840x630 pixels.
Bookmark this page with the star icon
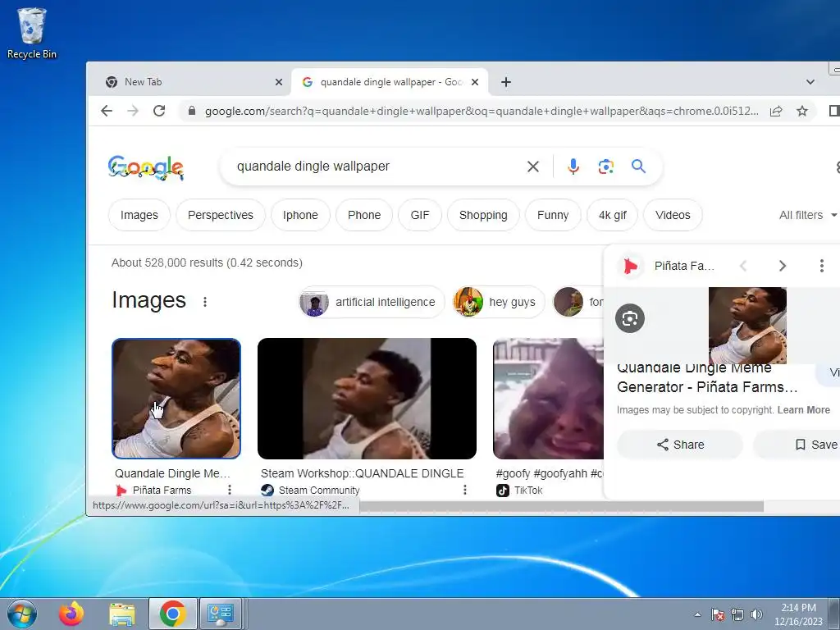click(x=802, y=111)
